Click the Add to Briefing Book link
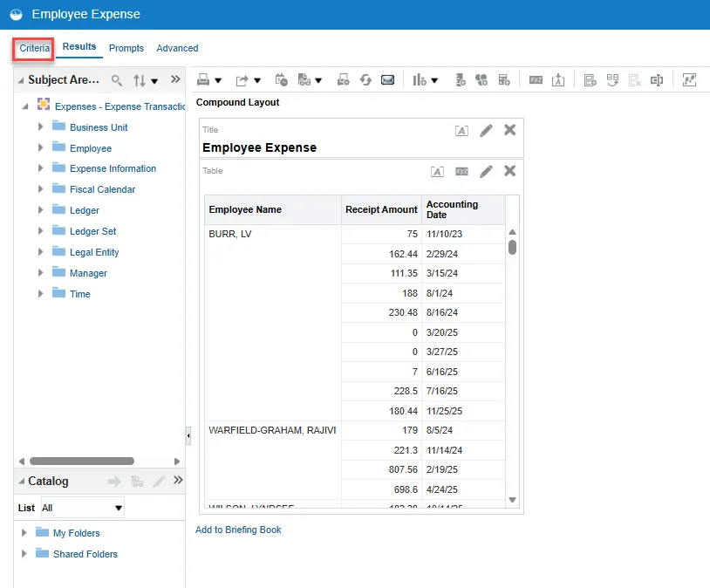Viewport: 710px width, 588px height. (x=238, y=530)
